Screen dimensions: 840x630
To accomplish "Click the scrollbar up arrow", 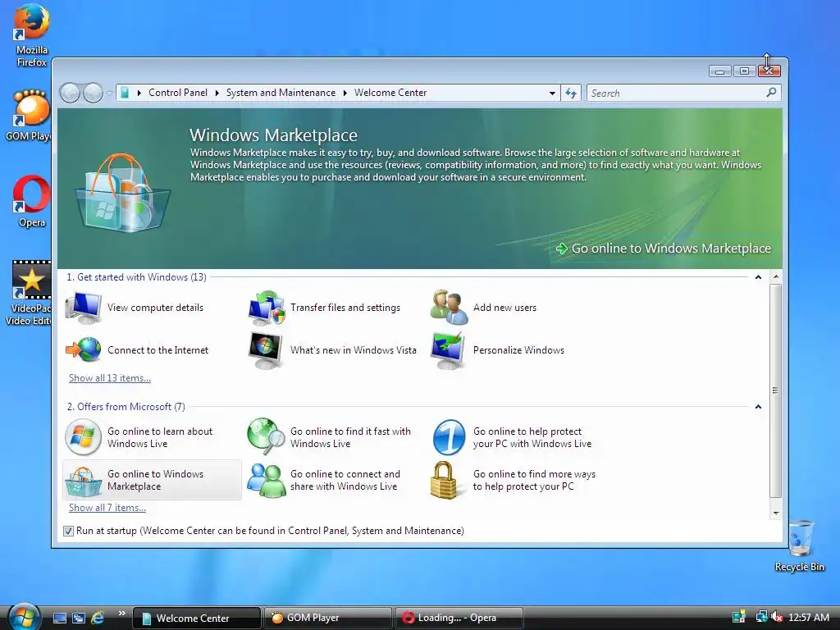I will point(776,277).
